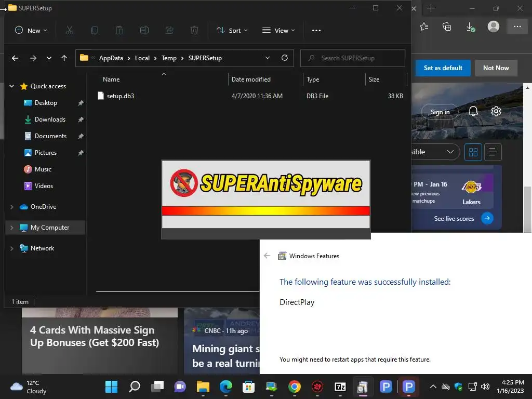Click the Cut icon in Explorer toolbar

click(x=70, y=30)
